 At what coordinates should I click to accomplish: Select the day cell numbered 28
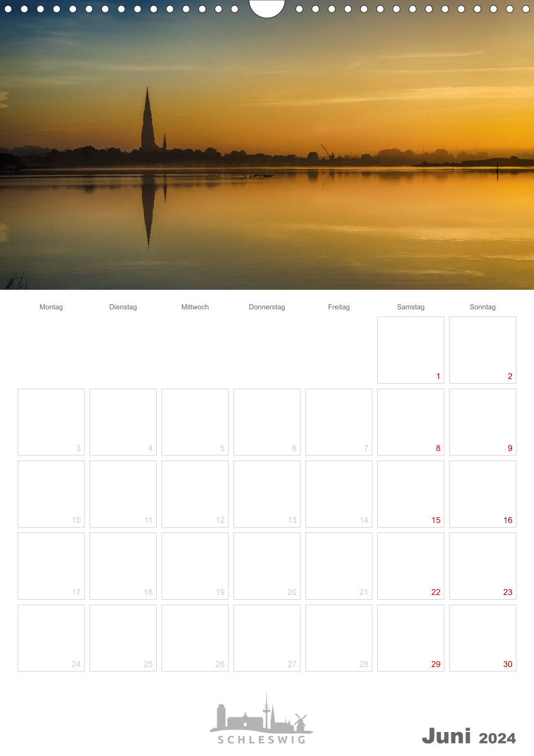pos(339,638)
